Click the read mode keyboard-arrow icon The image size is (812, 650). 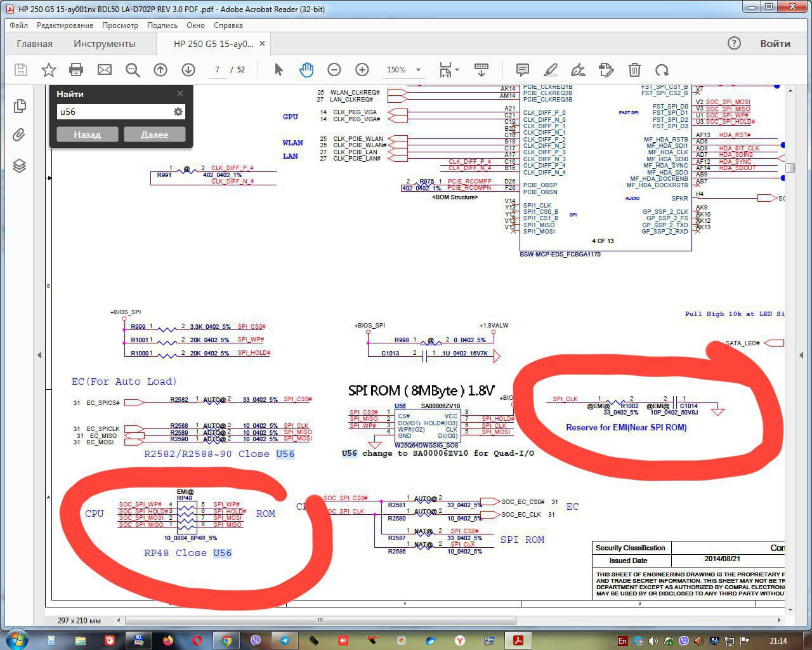pyautogui.click(x=481, y=70)
